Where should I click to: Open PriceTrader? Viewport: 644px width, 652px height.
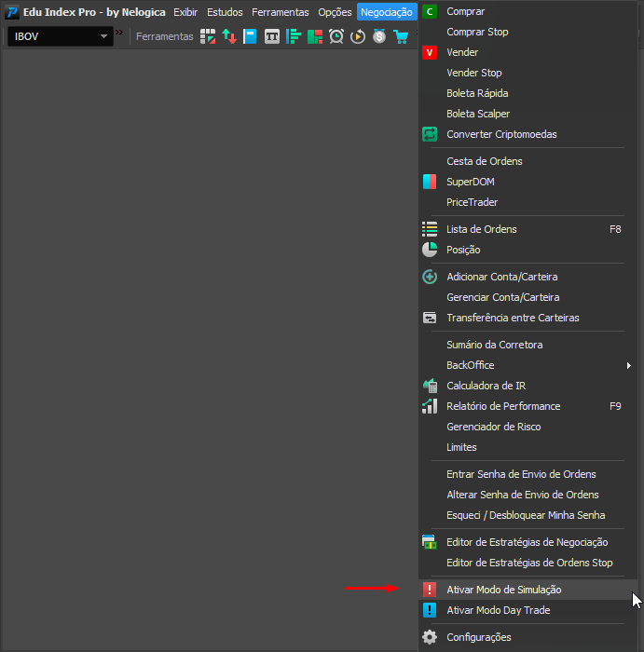pyautogui.click(x=472, y=202)
